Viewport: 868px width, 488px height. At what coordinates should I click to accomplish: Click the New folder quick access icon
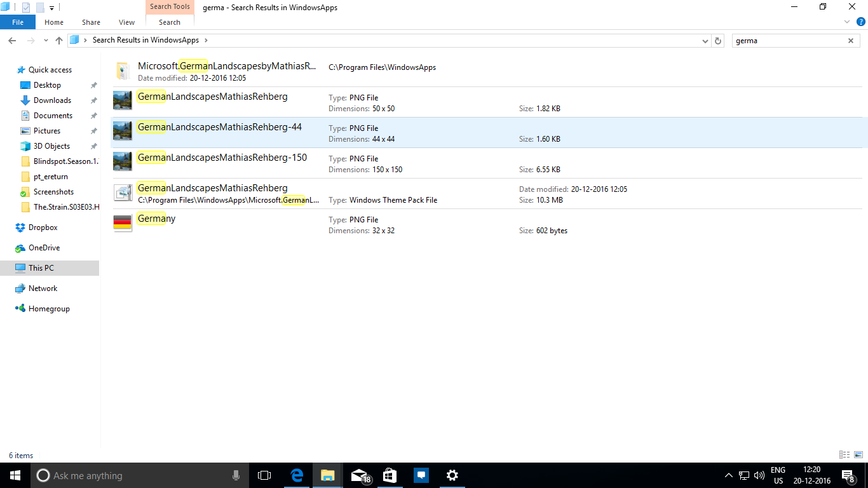tap(39, 8)
